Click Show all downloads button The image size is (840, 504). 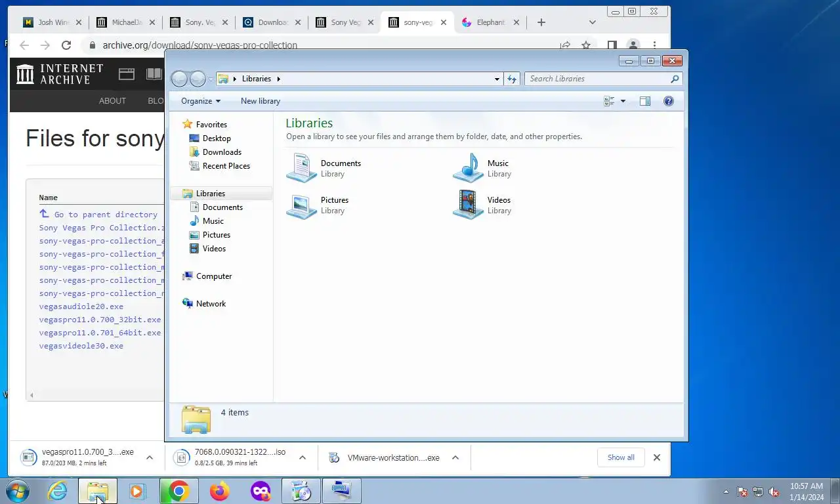point(621,457)
